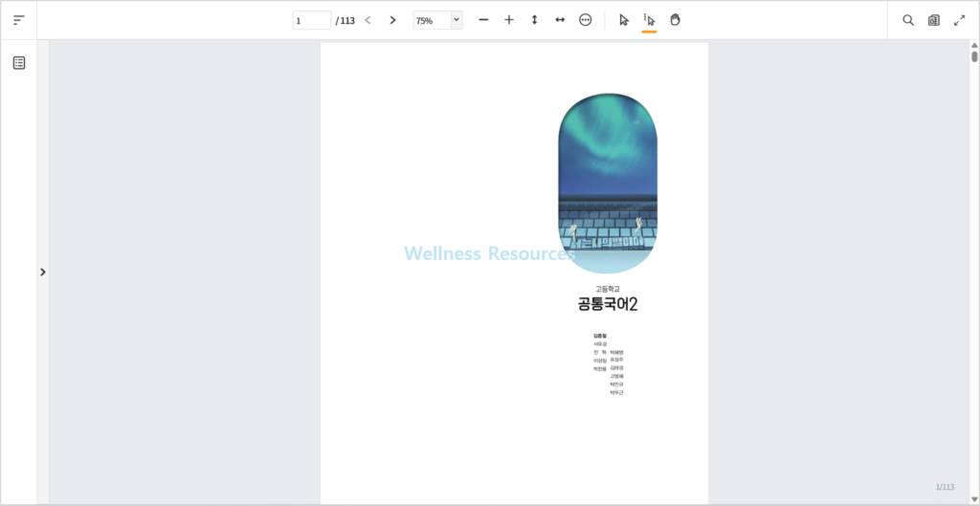980x506 pixels.
Task: Fit page to width icon
Action: pyautogui.click(x=560, y=20)
